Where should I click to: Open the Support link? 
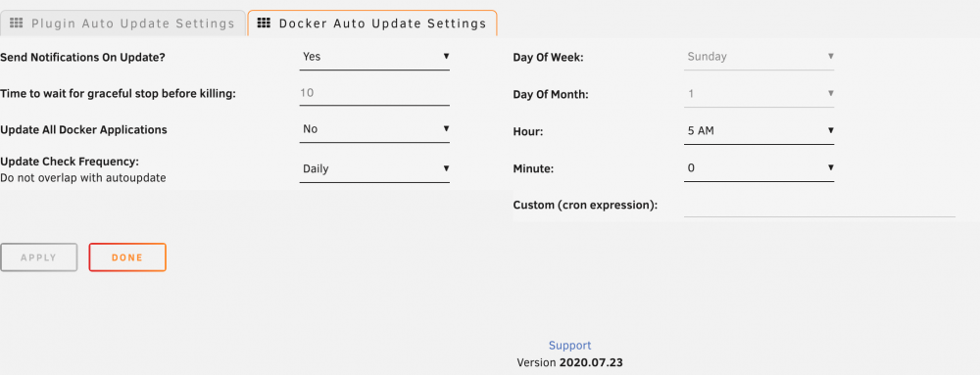(x=570, y=346)
